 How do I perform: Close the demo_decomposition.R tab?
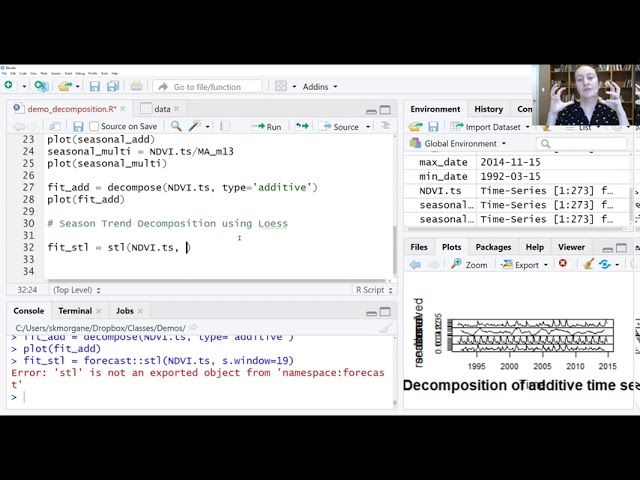pyautogui.click(x=123, y=109)
